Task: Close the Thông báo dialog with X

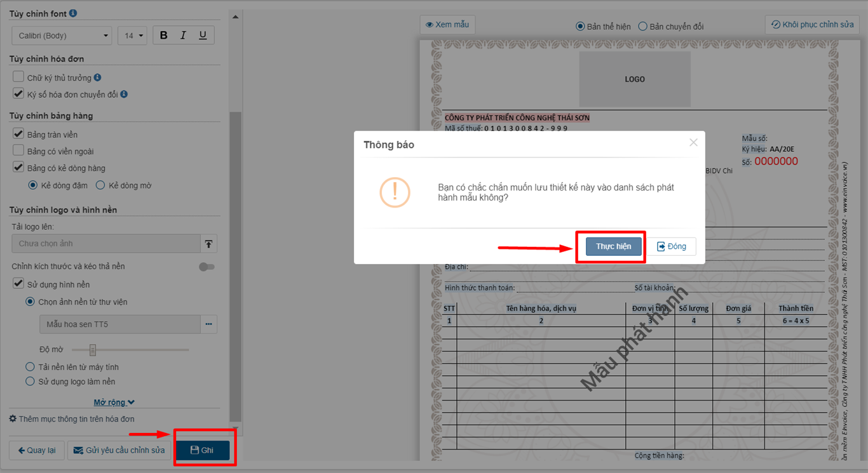Action: 693,143
